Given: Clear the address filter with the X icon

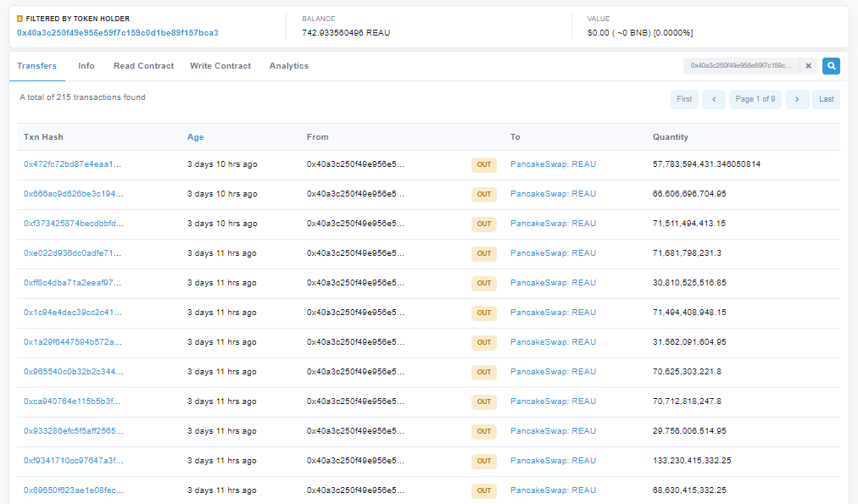Looking at the screenshot, I should click(x=808, y=66).
